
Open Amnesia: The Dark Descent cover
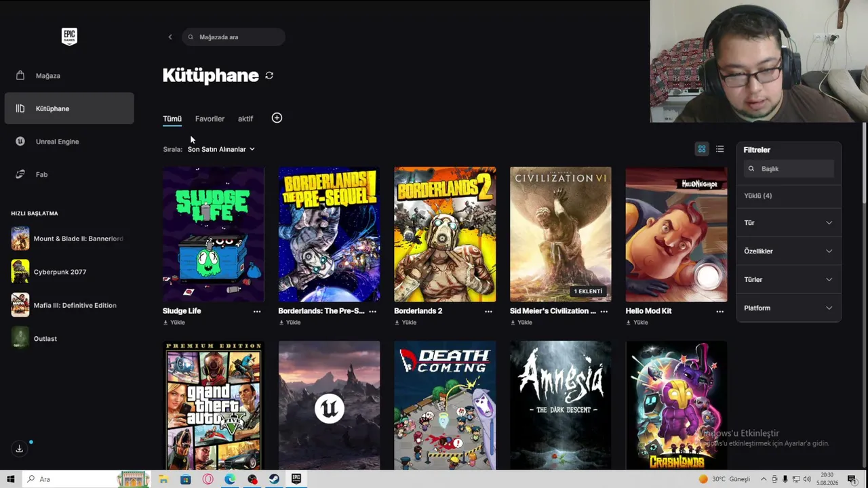pyautogui.click(x=561, y=405)
